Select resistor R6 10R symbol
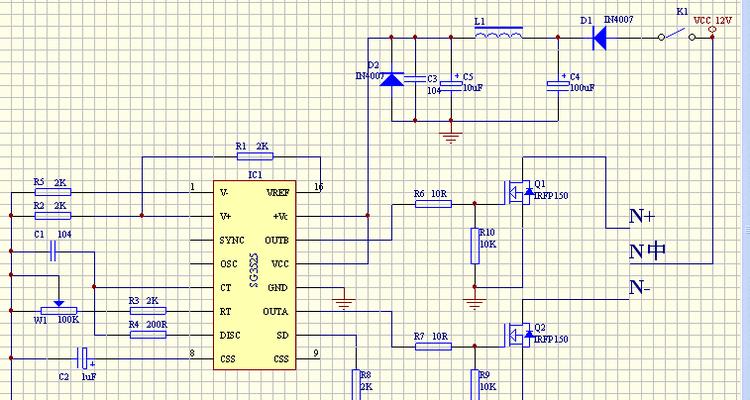This screenshot has width=750, height=400. click(433, 204)
